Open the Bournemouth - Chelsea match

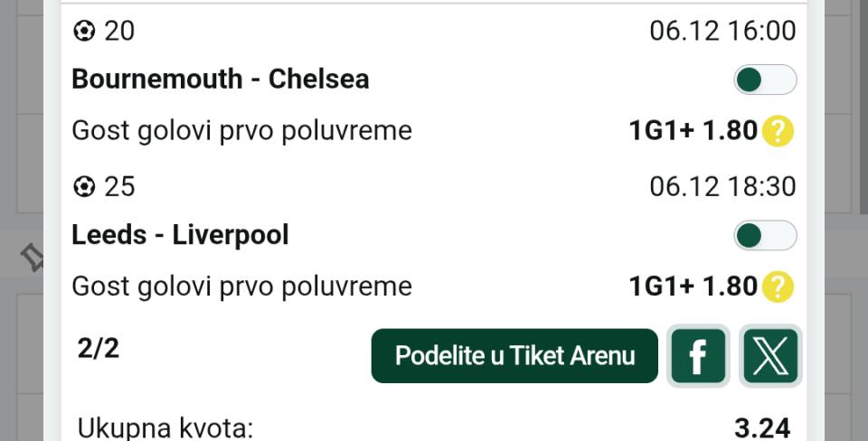(221, 80)
